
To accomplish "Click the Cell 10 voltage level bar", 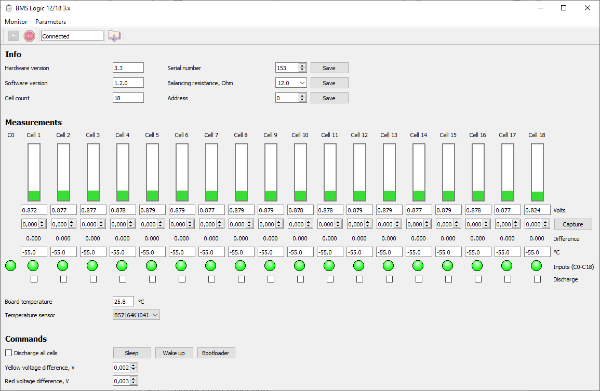I will point(300,172).
